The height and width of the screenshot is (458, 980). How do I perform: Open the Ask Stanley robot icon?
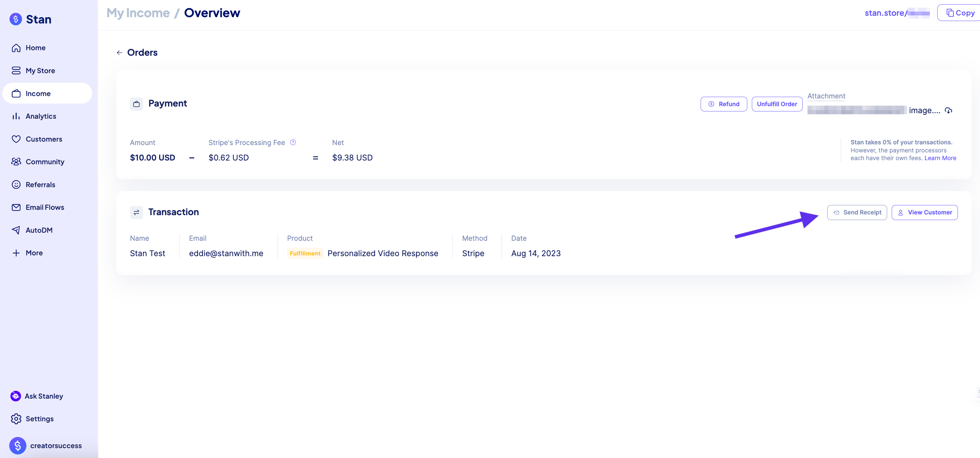16,396
